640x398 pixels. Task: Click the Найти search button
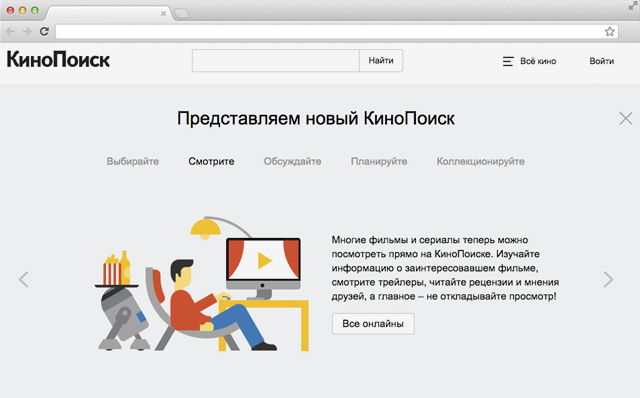(x=381, y=60)
